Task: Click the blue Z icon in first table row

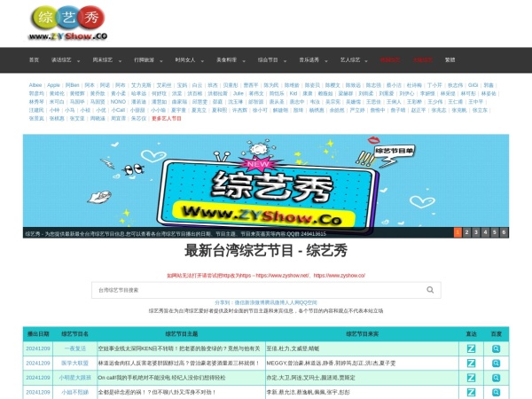Action: [x=471, y=348]
